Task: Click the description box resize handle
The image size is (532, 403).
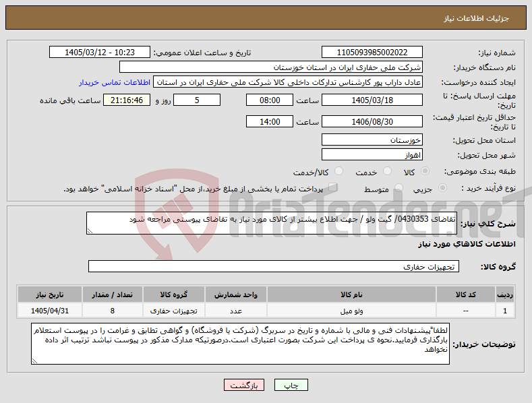Action: 90,231
